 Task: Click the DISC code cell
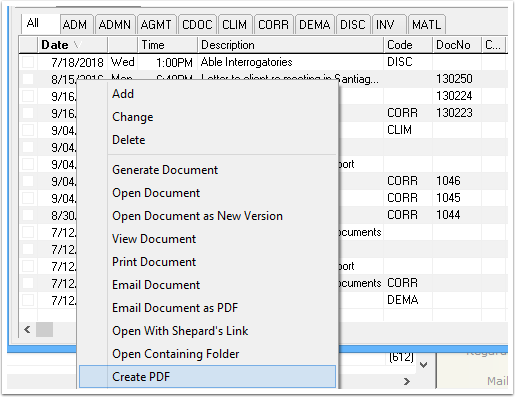tap(408, 62)
